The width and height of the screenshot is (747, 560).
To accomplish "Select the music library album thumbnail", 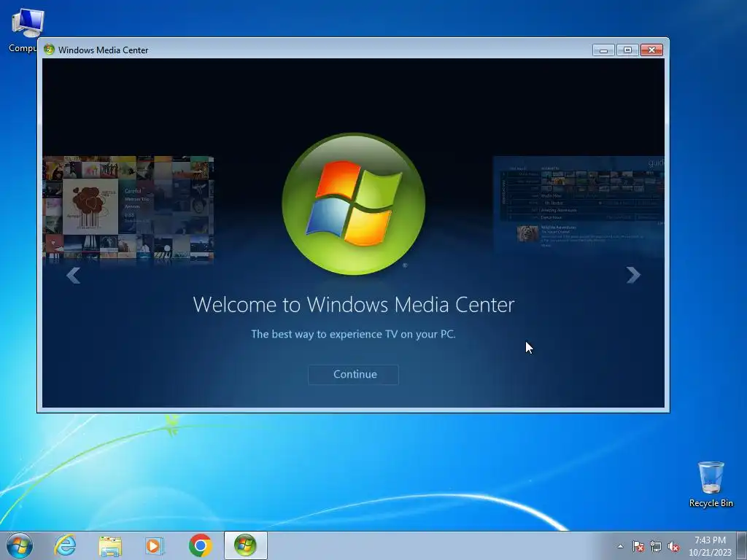I will point(128,209).
